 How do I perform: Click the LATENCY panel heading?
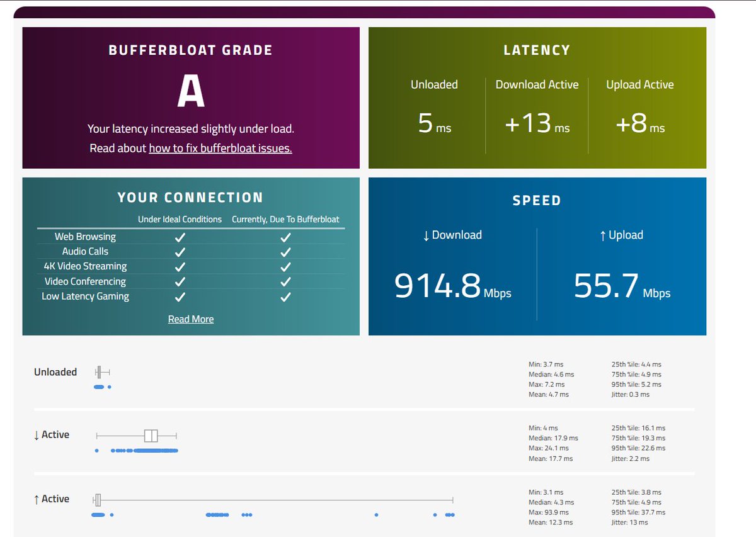click(537, 50)
